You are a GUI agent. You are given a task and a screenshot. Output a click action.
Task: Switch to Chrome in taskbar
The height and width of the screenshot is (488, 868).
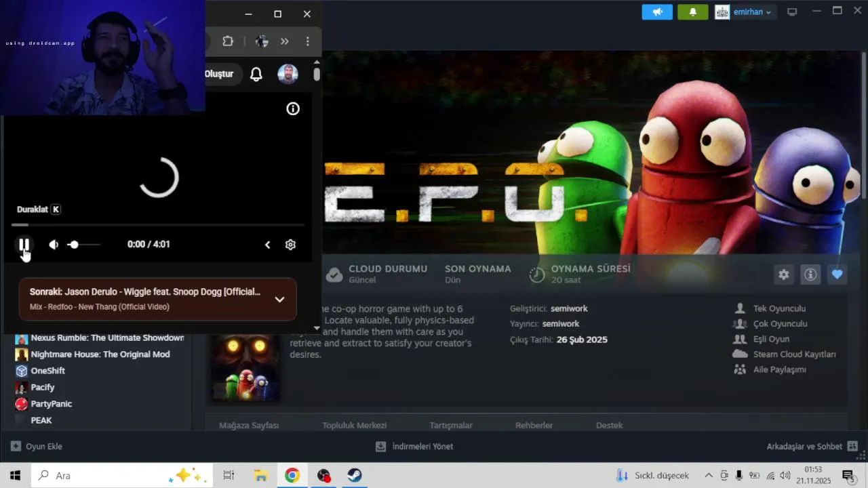point(292,475)
